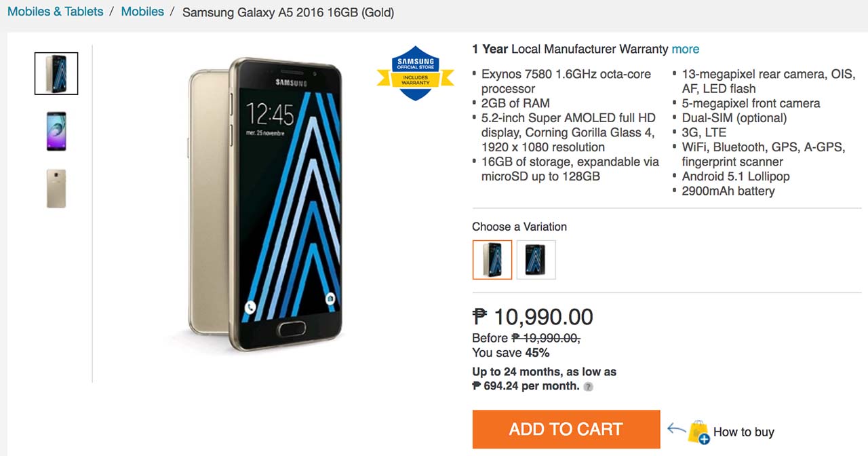Click the warranty 'more' link
The height and width of the screenshot is (456, 868).
coord(686,49)
